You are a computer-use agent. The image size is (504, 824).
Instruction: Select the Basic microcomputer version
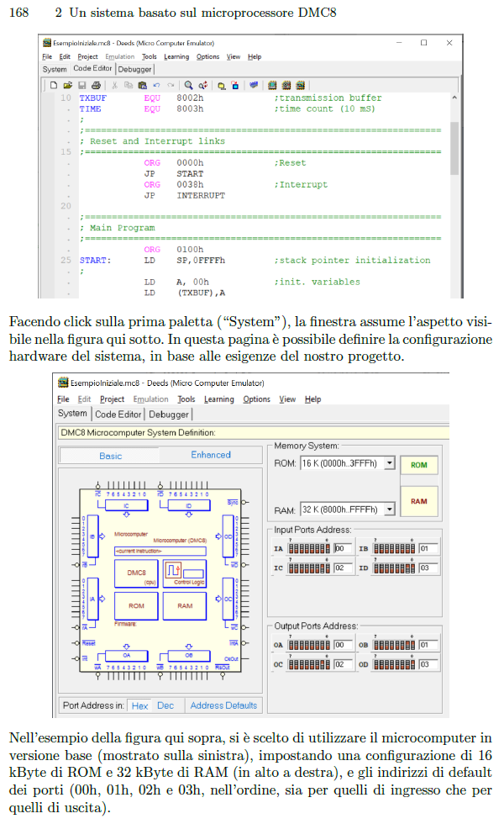[x=110, y=456]
